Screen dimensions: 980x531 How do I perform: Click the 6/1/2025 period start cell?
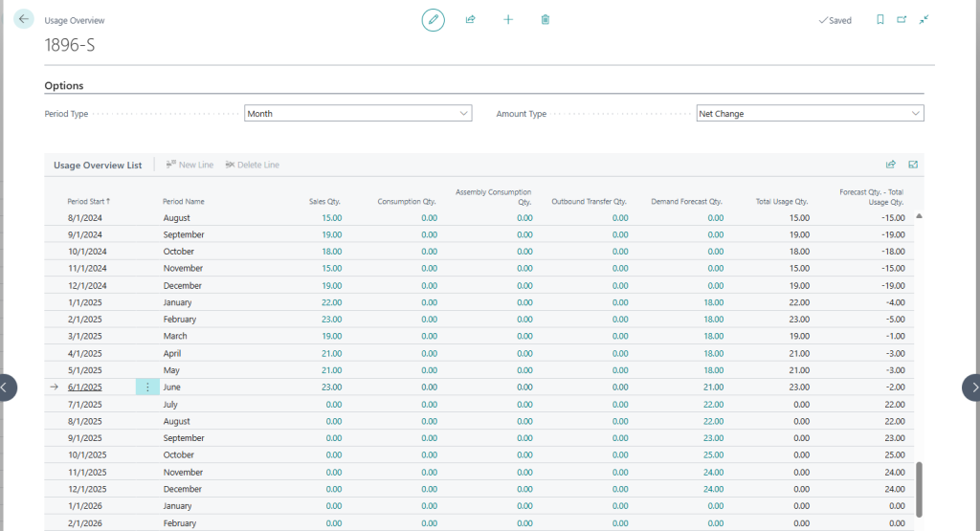pos(84,387)
